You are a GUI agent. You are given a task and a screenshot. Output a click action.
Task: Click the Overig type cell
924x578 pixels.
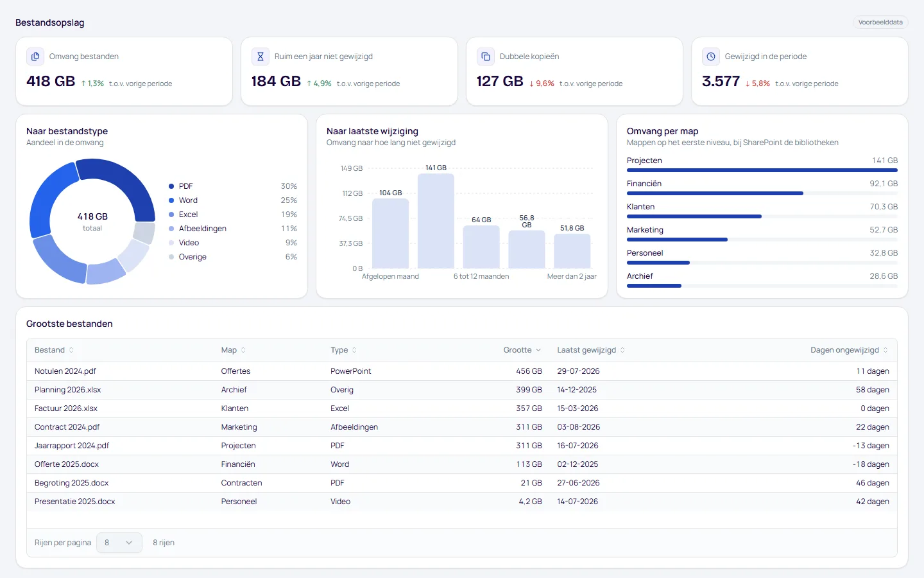[x=342, y=390]
